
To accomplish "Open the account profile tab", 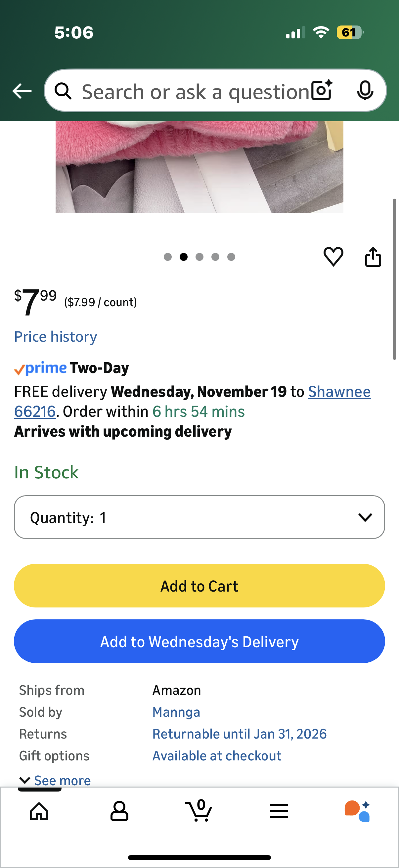I will pos(119,811).
